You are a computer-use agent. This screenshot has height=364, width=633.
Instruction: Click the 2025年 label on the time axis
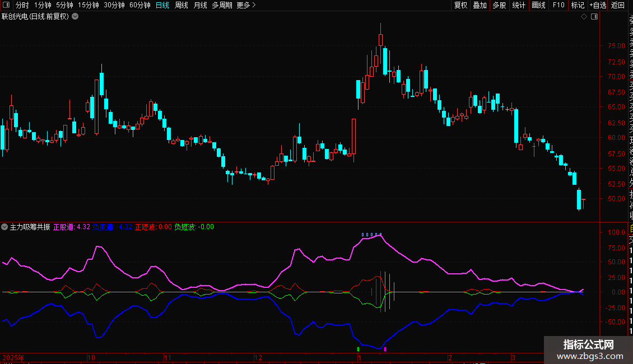pyautogui.click(x=13, y=357)
